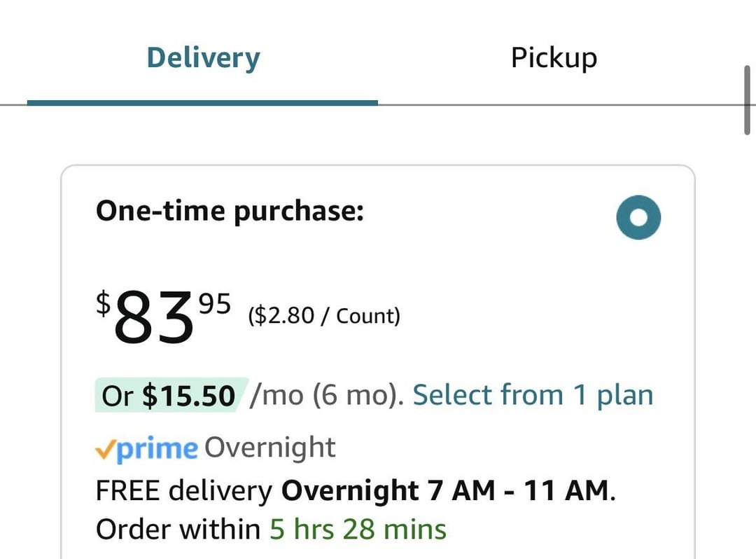Click the Order within text
The width and height of the screenshot is (756, 559).
coord(178,529)
